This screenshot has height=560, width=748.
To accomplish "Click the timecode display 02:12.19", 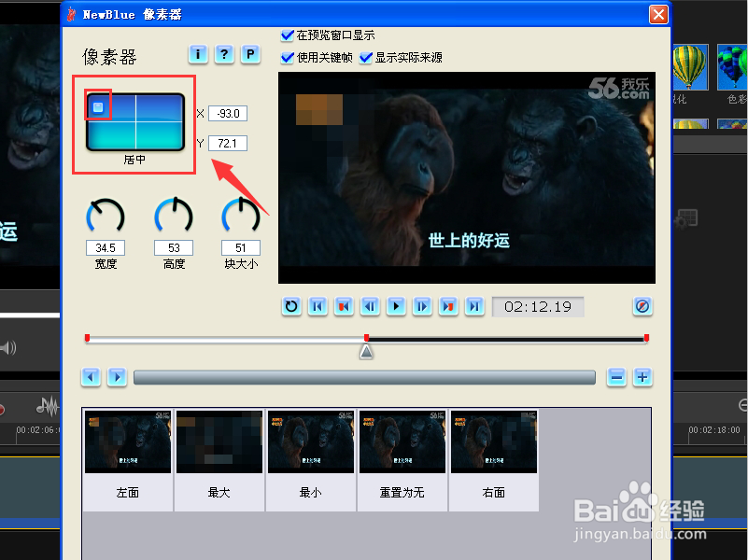I will pyautogui.click(x=538, y=306).
